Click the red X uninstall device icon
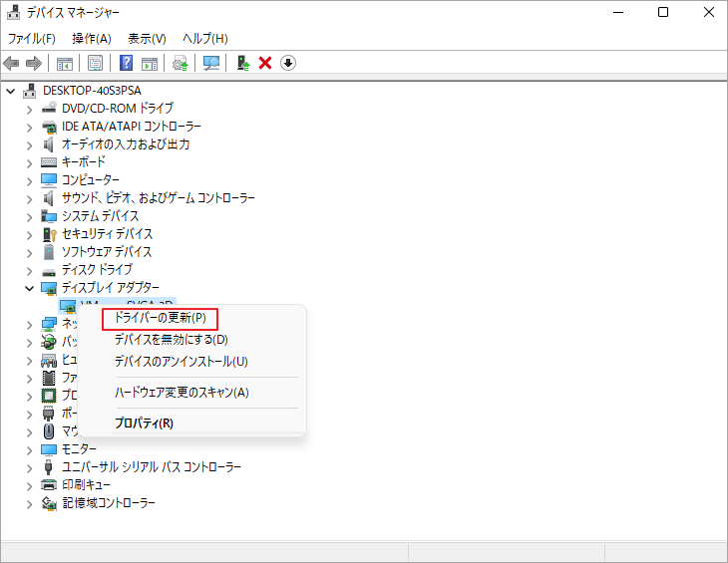728x563 pixels. point(265,63)
